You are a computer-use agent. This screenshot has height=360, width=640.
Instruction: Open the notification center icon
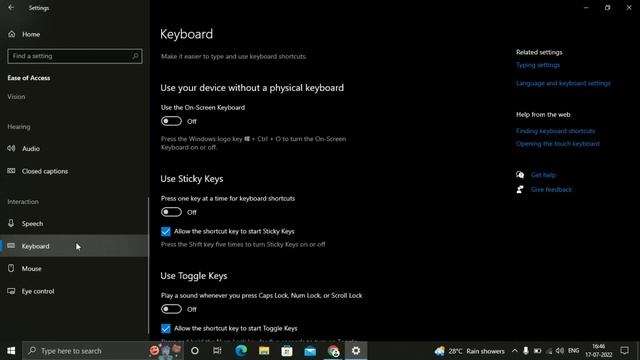624,351
